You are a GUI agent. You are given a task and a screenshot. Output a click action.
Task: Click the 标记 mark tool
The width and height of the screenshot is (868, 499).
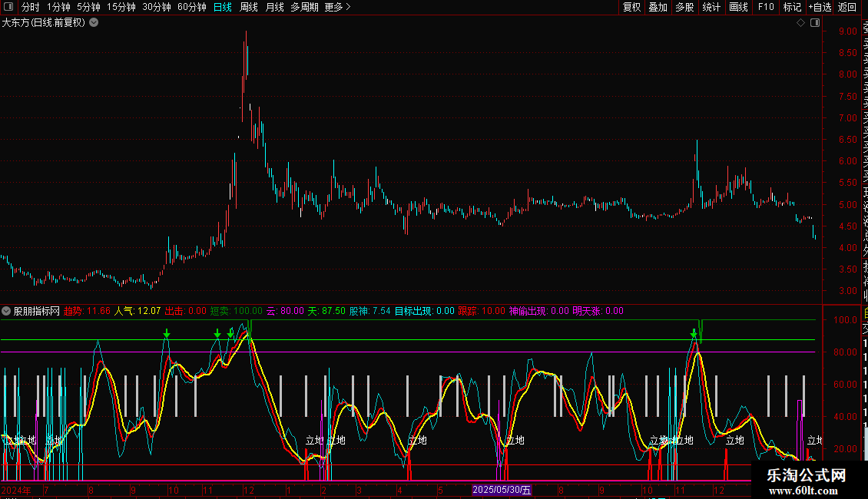792,7
